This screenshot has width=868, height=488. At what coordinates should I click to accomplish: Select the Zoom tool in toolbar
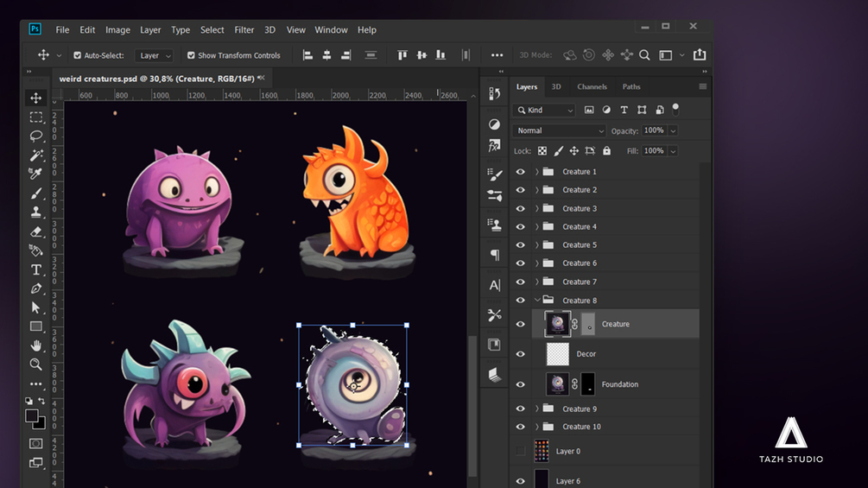[x=36, y=364]
